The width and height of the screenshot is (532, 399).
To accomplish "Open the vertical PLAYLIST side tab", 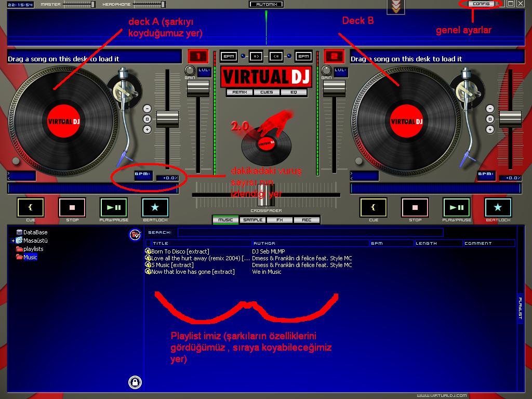I will 520,308.
